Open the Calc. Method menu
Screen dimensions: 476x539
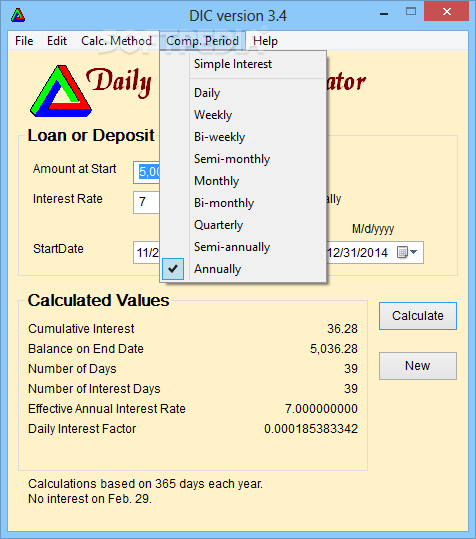click(x=116, y=41)
